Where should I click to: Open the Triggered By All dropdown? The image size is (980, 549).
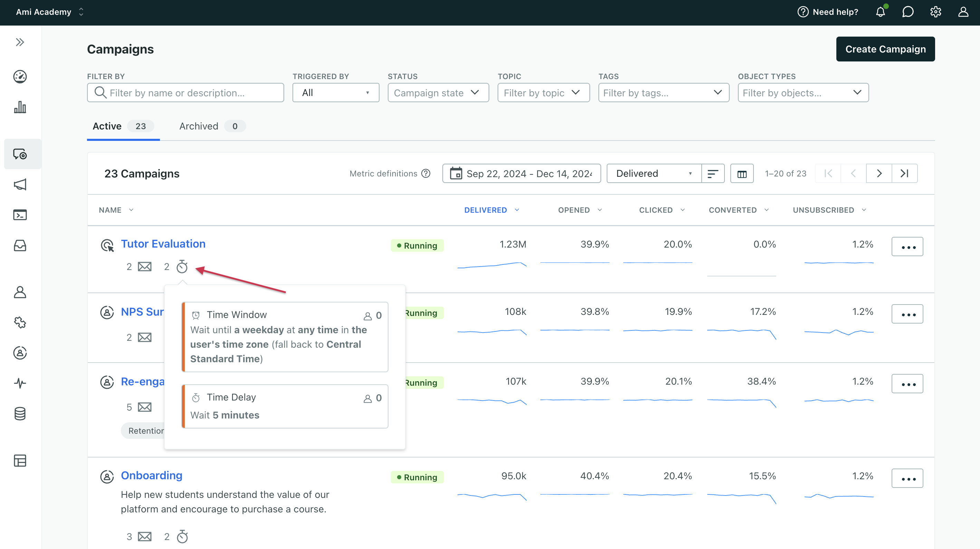coord(335,93)
